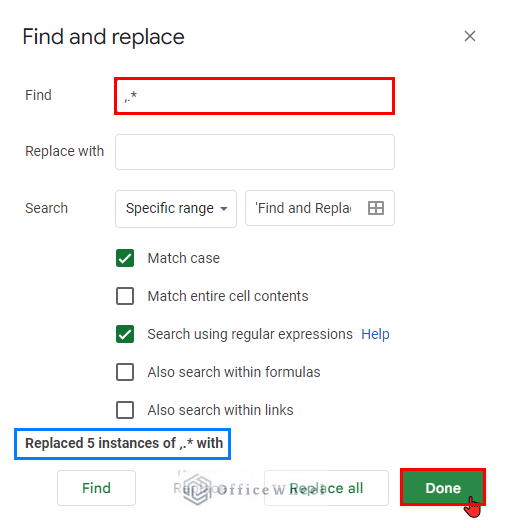This screenshot has height=528, width=507.
Task: Uncheck the Match case checkbox
Action: coord(125,258)
